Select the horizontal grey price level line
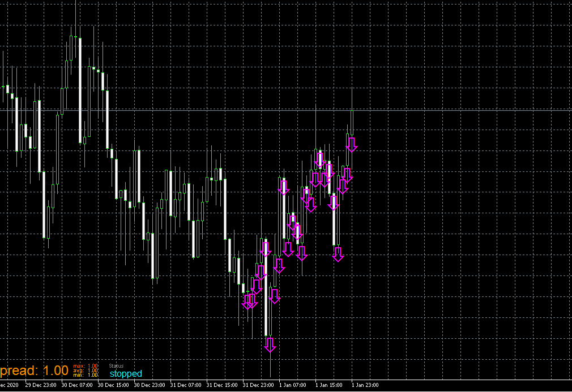This screenshot has height=392, width=572. tap(286, 110)
